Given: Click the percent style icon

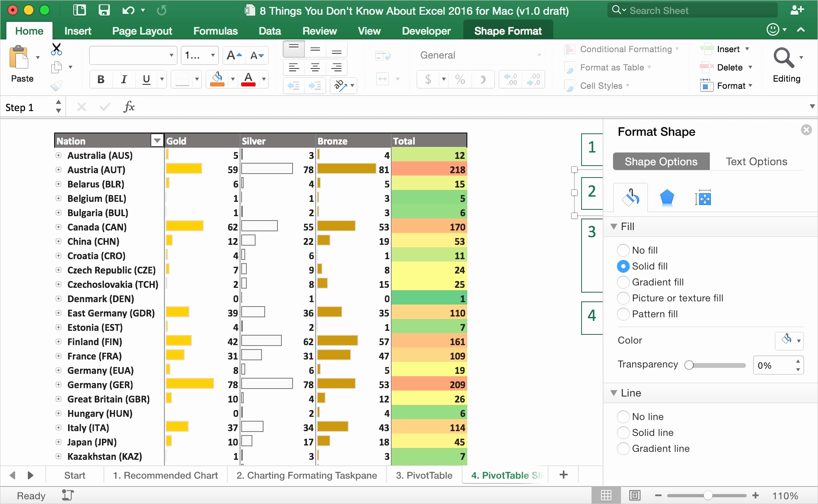Looking at the screenshot, I should (x=460, y=79).
